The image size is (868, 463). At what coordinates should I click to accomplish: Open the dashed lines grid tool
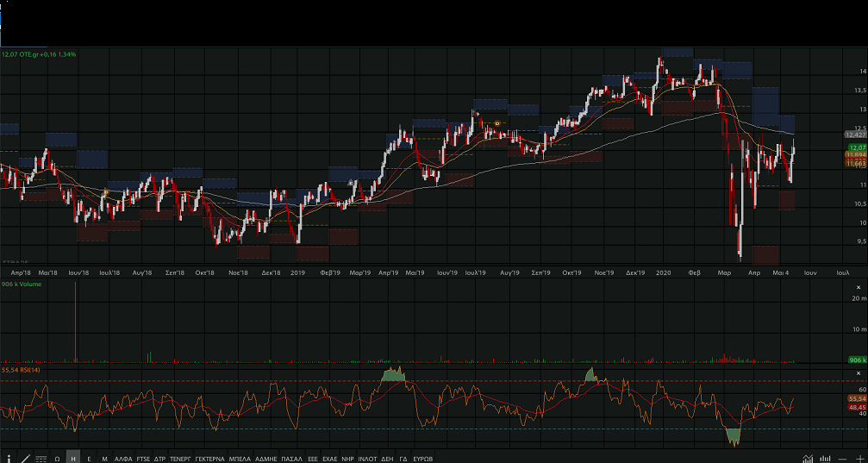click(x=41, y=458)
